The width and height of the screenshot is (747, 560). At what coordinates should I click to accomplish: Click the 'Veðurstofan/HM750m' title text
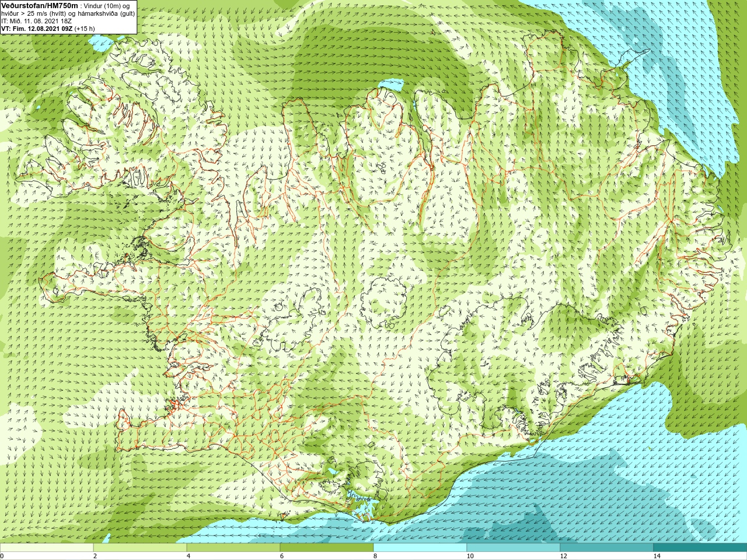(39, 5)
